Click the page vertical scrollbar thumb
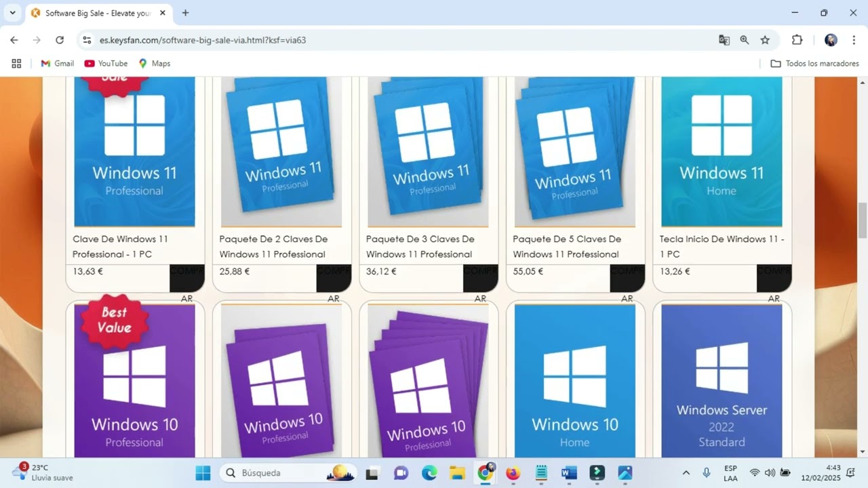The height and width of the screenshot is (488, 868). coord(863,220)
